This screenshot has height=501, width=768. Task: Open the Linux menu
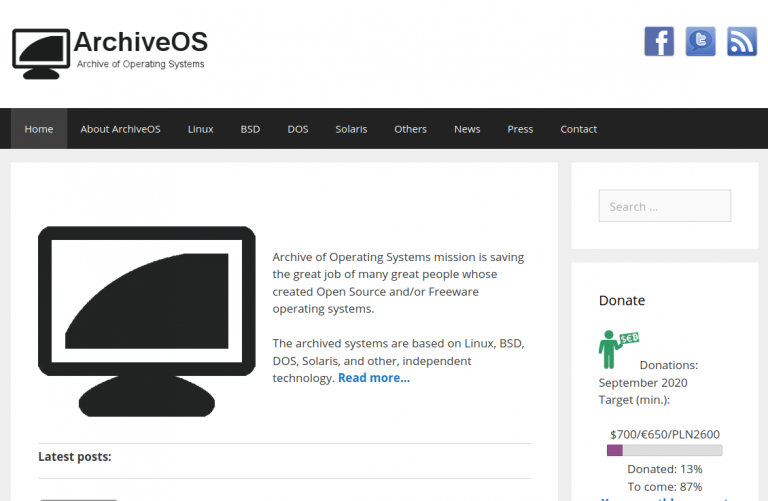(200, 129)
